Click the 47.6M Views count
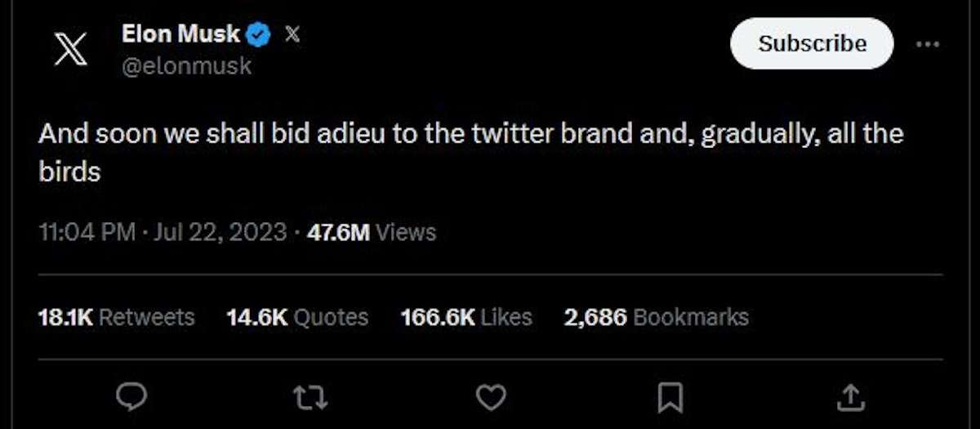Screen dimensions: 980x429 point(371,233)
